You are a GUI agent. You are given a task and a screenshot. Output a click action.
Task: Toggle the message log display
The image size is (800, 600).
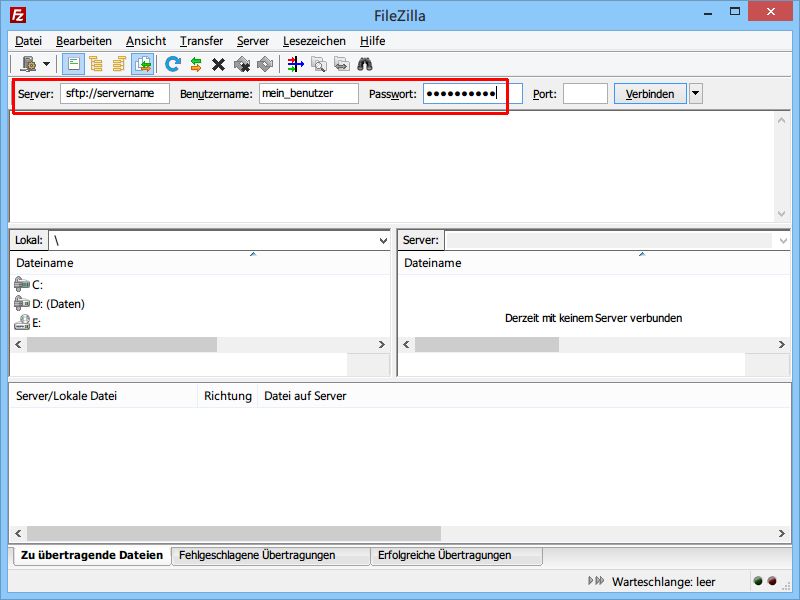[x=73, y=64]
